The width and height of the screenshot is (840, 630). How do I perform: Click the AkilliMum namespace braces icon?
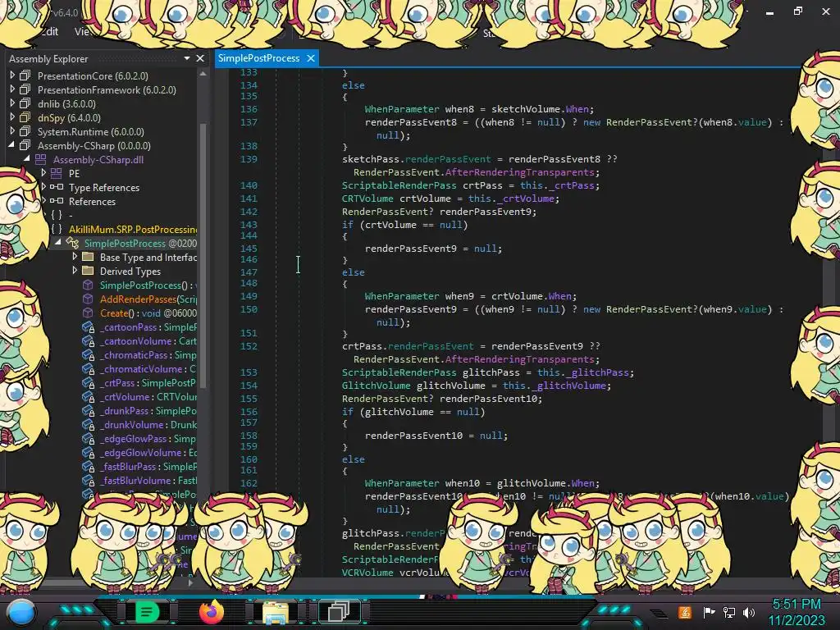coord(57,230)
